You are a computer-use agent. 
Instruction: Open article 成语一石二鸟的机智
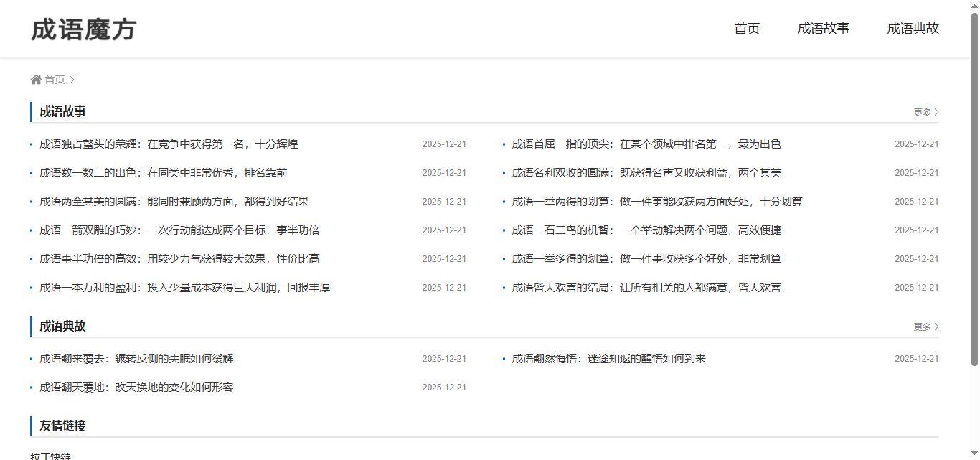tap(646, 230)
